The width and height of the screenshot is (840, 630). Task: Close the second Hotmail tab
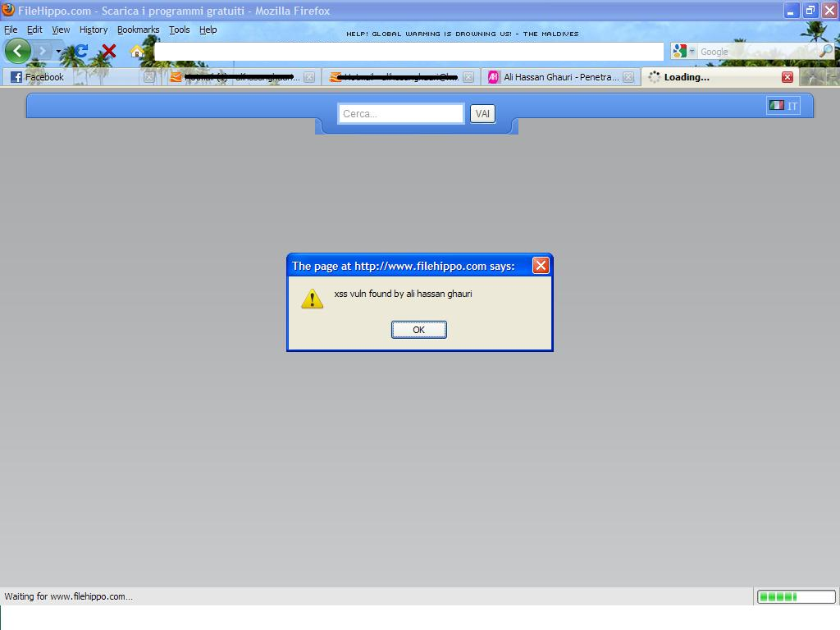(468, 77)
